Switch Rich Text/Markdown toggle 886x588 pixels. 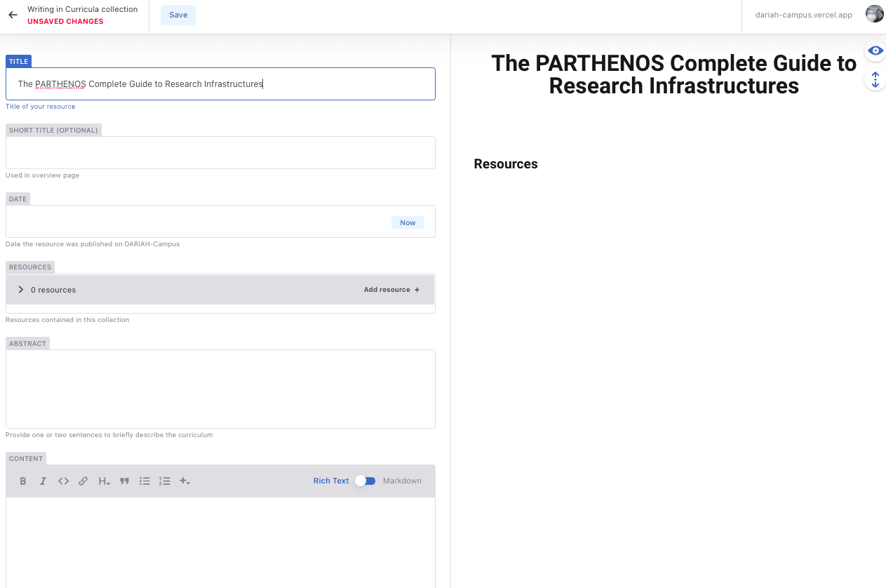[x=365, y=481]
